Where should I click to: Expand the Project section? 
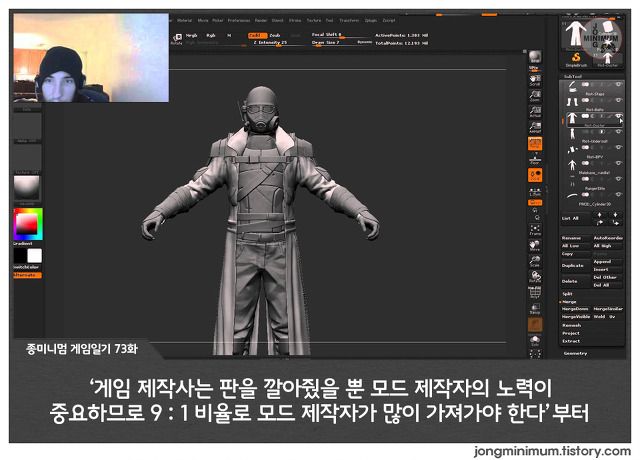(571, 333)
